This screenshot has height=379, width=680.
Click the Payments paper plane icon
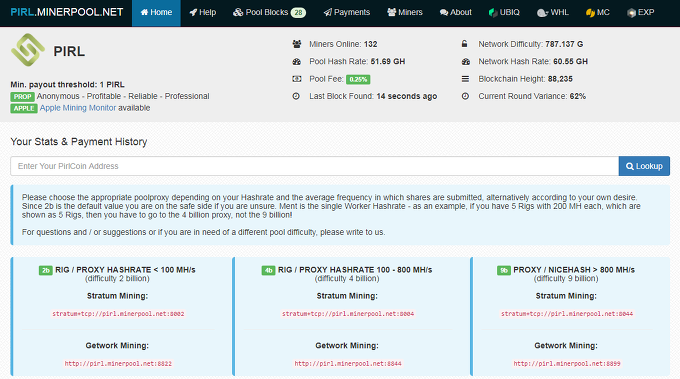point(328,13)
